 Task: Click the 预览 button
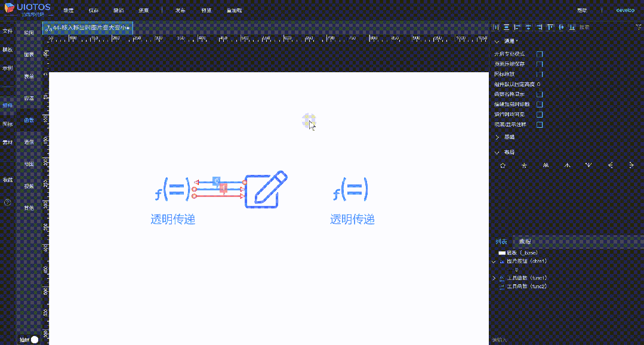point(207,10)
